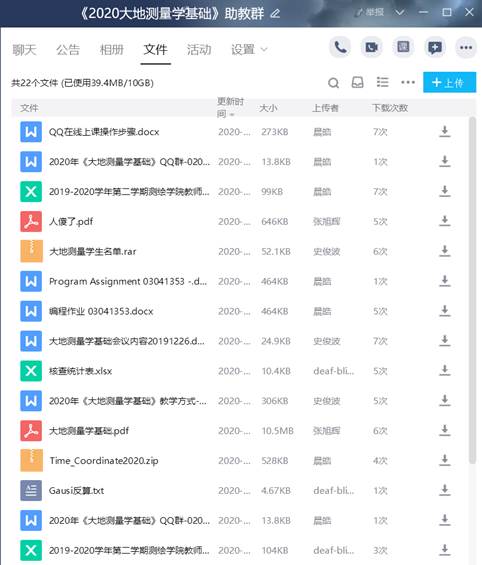Viewport: 482px width, 565px height.
Task: Switch to list view icon
Action: click(382, 83)
